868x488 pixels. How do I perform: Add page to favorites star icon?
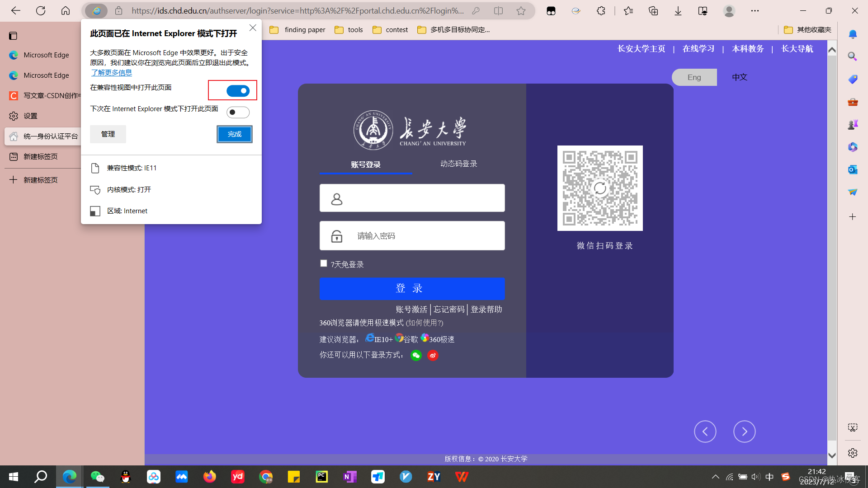(521, 11)
